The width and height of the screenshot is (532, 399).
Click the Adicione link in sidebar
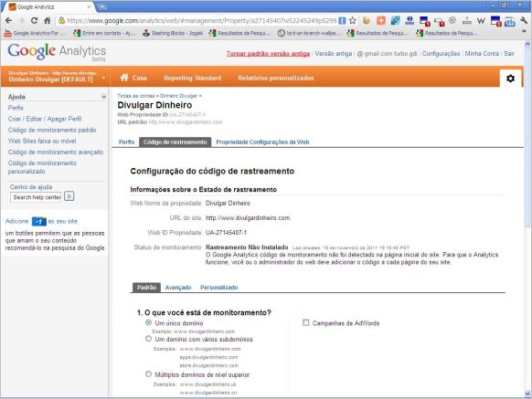17,221
